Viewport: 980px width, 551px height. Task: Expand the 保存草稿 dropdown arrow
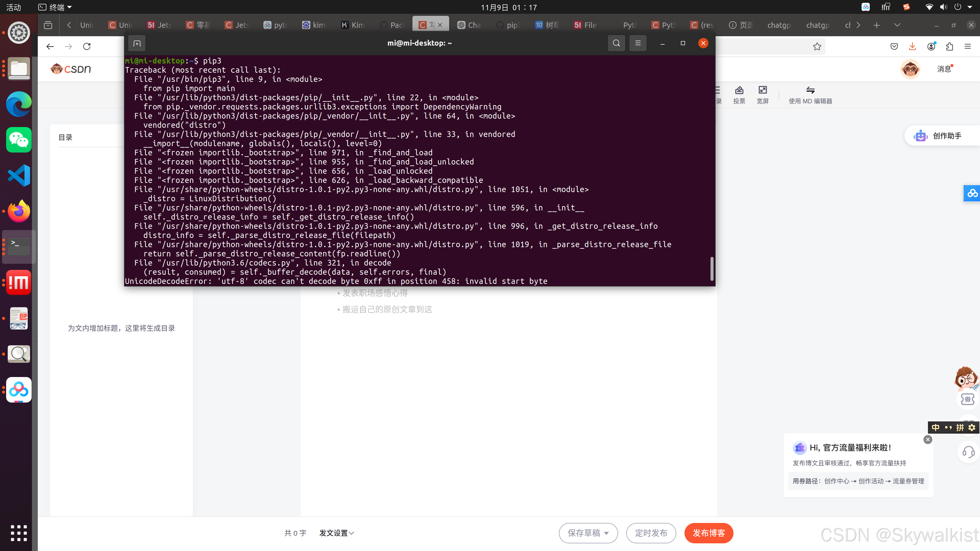[x=606, y=533]
